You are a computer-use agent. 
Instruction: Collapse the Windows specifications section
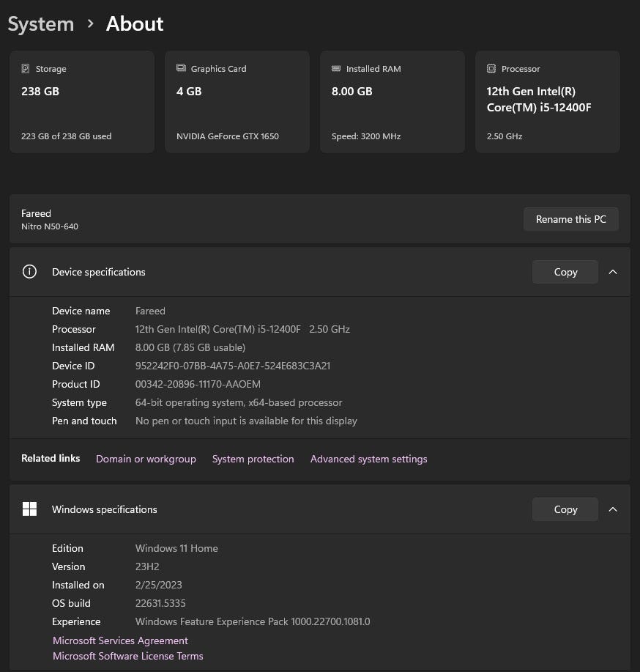coord(613,509)
